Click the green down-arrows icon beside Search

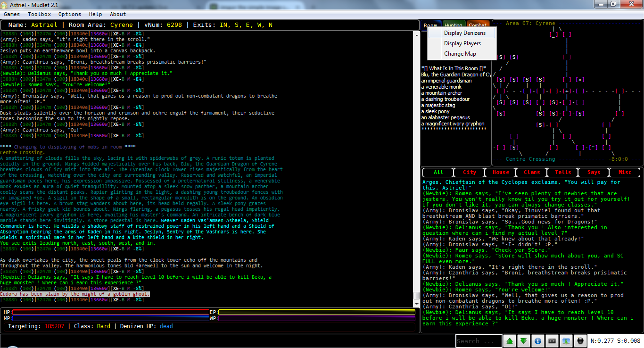click(523, 341)
